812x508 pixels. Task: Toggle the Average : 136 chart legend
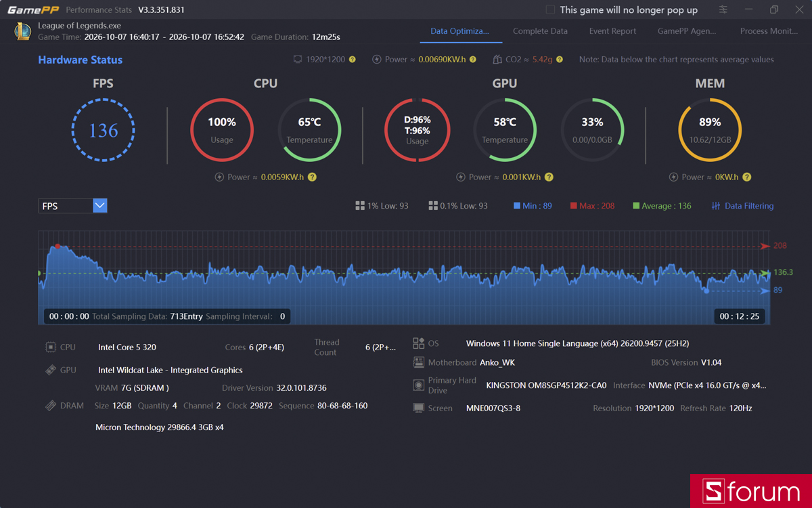point(662,206)
